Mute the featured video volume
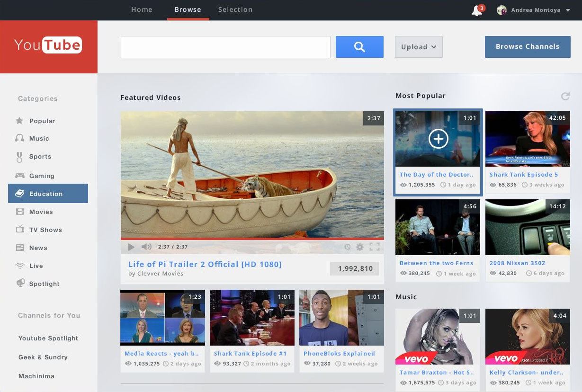Viewport: 582px width, 392px height. click(146, 247)
